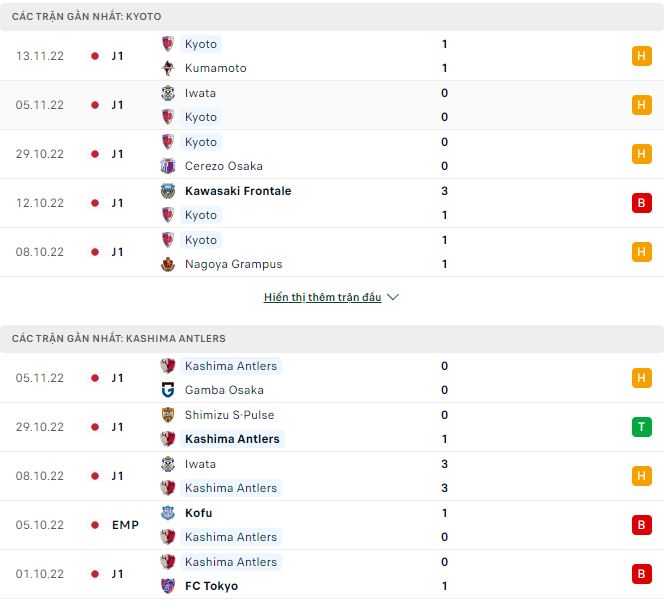Click the orange H badge for Kyoto vs Kumamoto
This screenshot has width=668, height=603.
click(641, 56)
